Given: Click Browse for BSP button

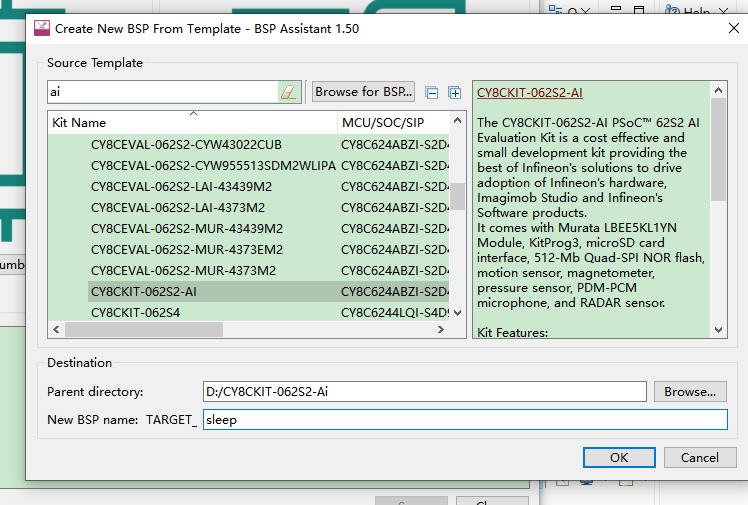Looking at the screenshot, I should pos(364,92).
